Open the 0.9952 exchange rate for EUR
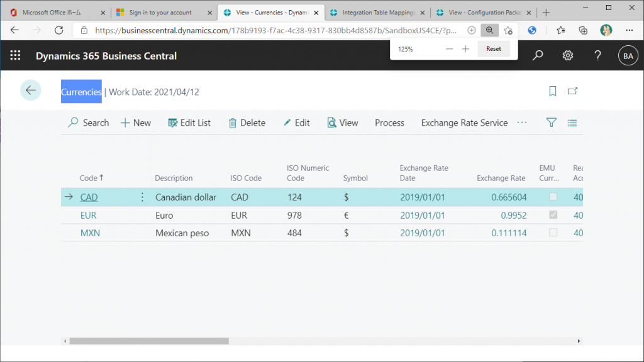The width and height of the screenshot is (644, 362). tap(513, 215)
